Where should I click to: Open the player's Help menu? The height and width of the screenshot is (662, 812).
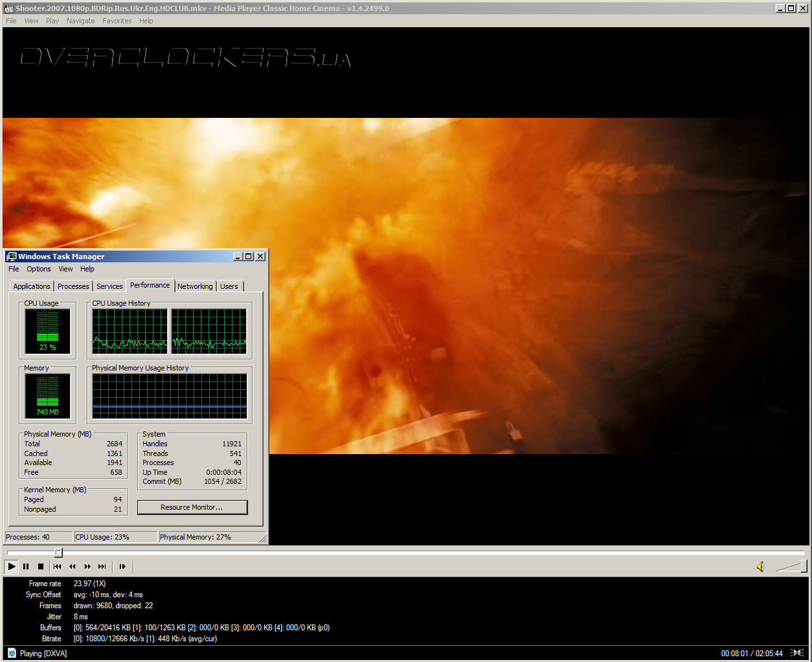[x=146, y=21]
